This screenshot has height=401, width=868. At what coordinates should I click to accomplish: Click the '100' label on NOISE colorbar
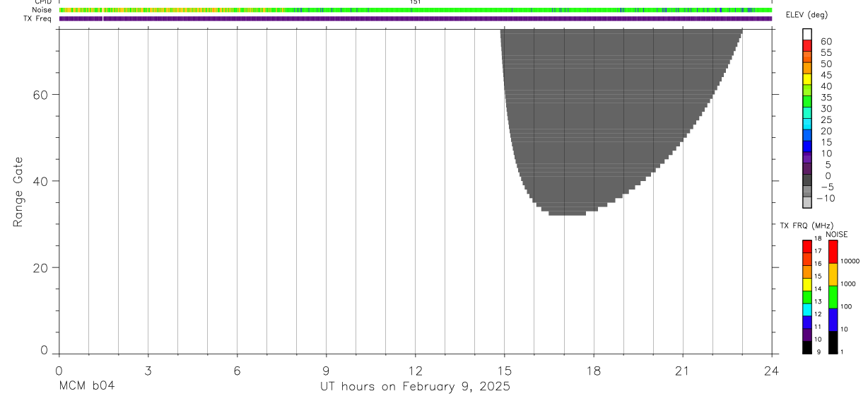(x=846, y=306)
